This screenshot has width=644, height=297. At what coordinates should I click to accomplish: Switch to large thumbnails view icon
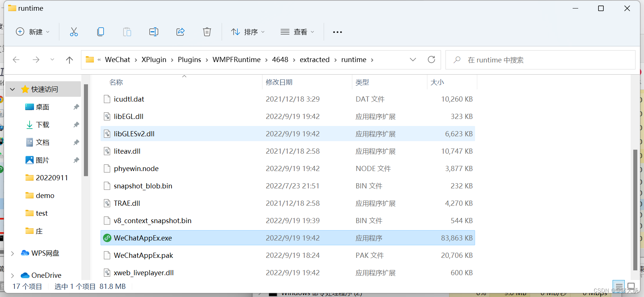[631, 286]
